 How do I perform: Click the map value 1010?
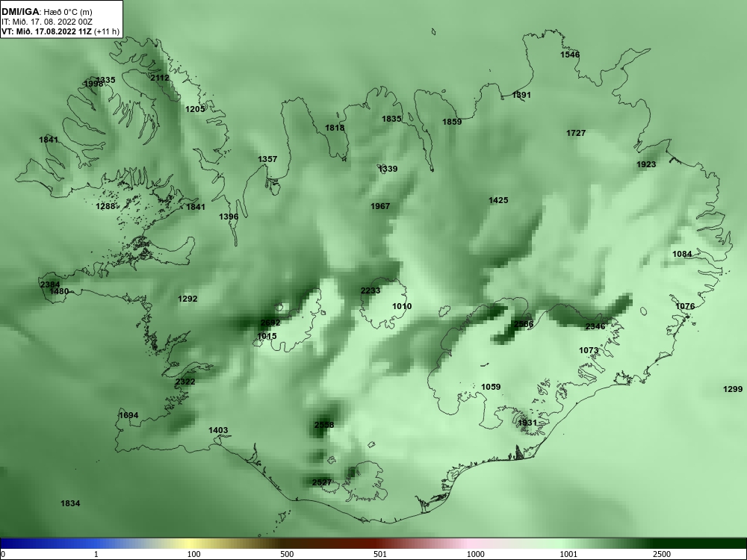pyautogui.click(x=402, y=306)
